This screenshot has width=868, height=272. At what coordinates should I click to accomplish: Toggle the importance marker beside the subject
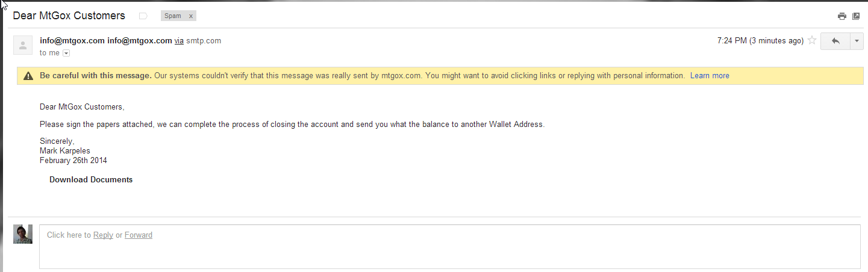tap(143, 16)
